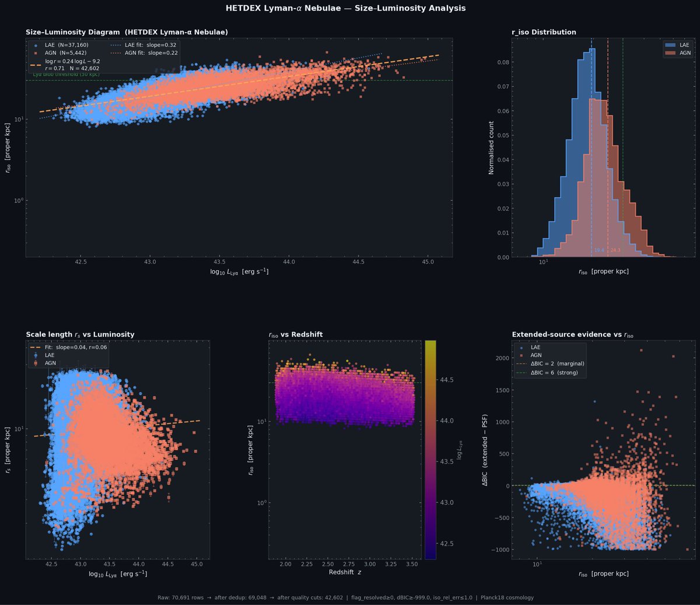Image resolution: width=700 pixels, height=605 pixels.
Task: Click 'LAE fit: slope=0.32' legend entry
Action: coord(143,45)
